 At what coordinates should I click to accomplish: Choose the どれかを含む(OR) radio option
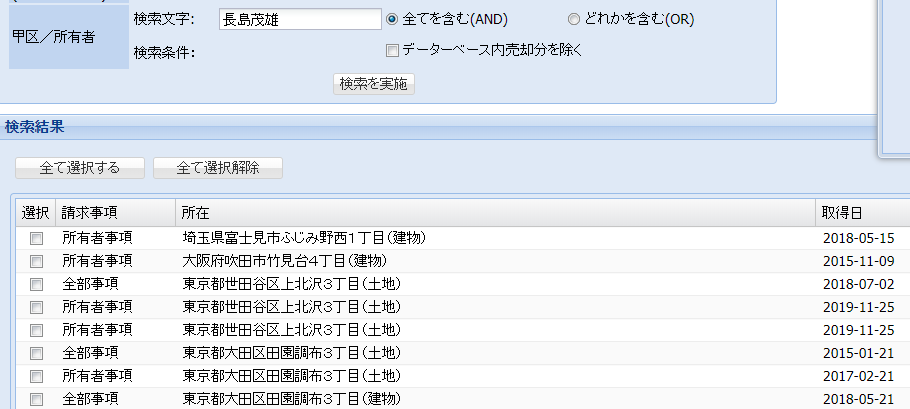click(x=573, y=20)
